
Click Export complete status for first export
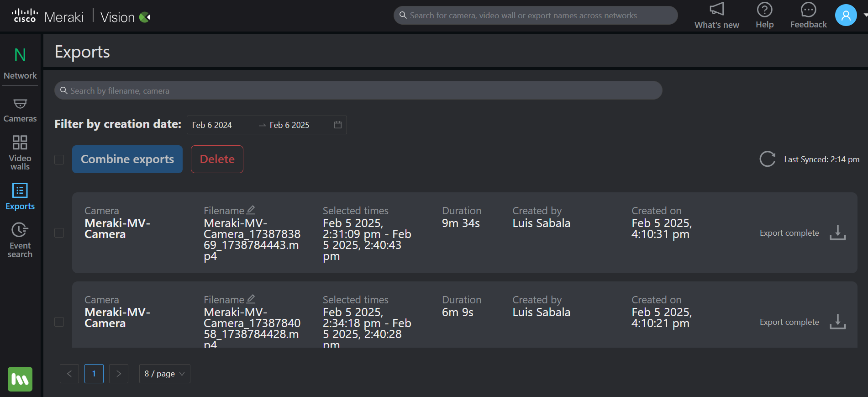pyautogui.click(x=789, y=233)
